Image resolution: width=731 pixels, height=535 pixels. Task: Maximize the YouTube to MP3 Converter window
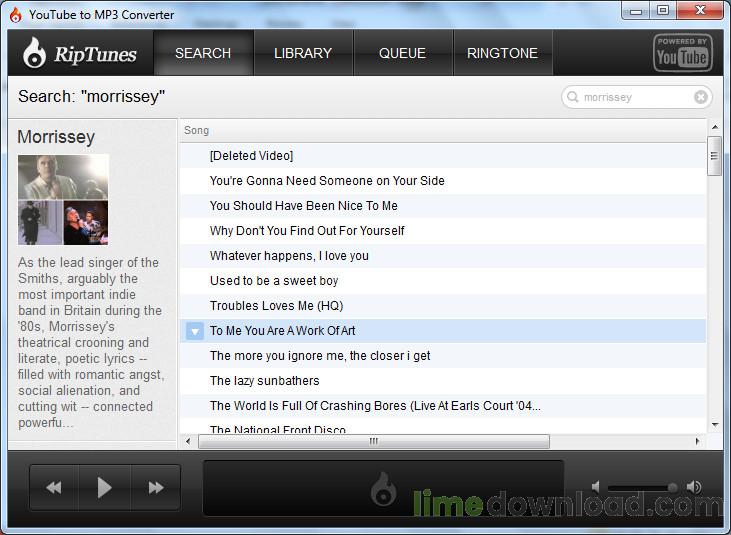(663, 11)
